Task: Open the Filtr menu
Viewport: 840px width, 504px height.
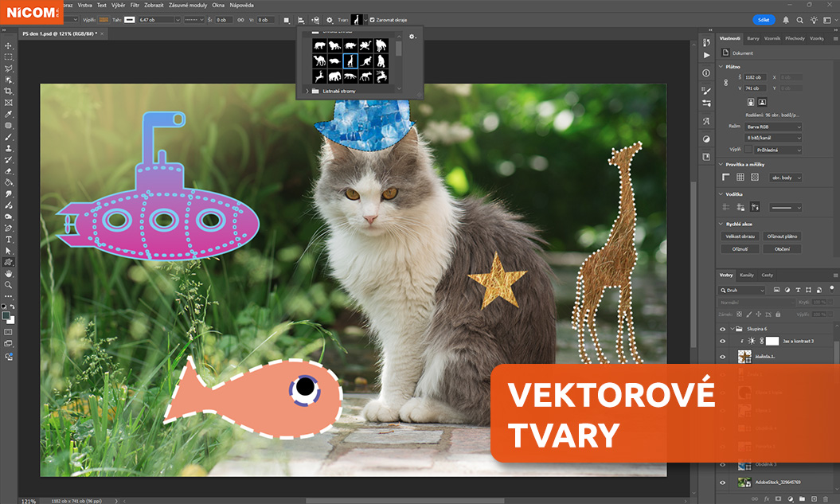Action: pyautogui.click(x=135, y=5)
